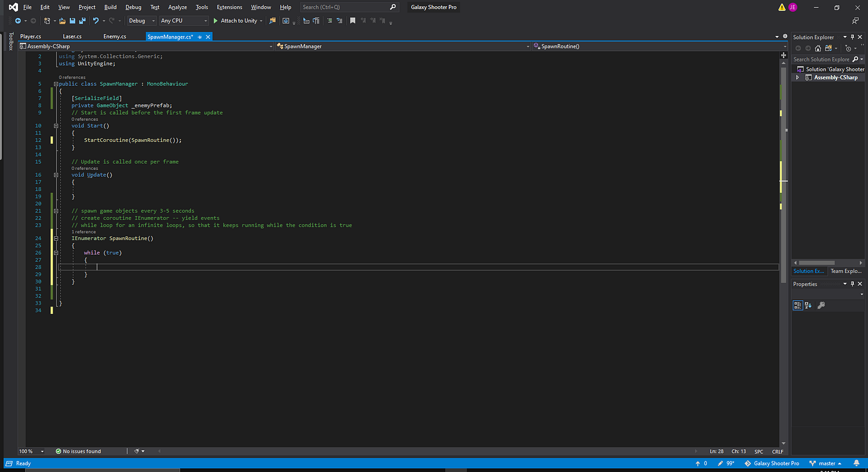The image size is (868, 472).
Task: Click the pencil pending changes 99* indicator
Action: click(x=725, y=463)
